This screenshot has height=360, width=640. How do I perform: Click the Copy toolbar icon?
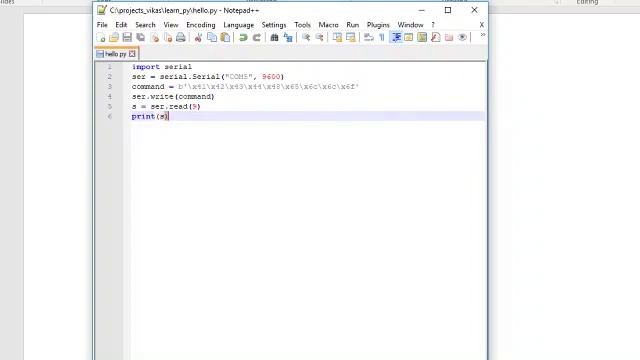tap(212, 38)
